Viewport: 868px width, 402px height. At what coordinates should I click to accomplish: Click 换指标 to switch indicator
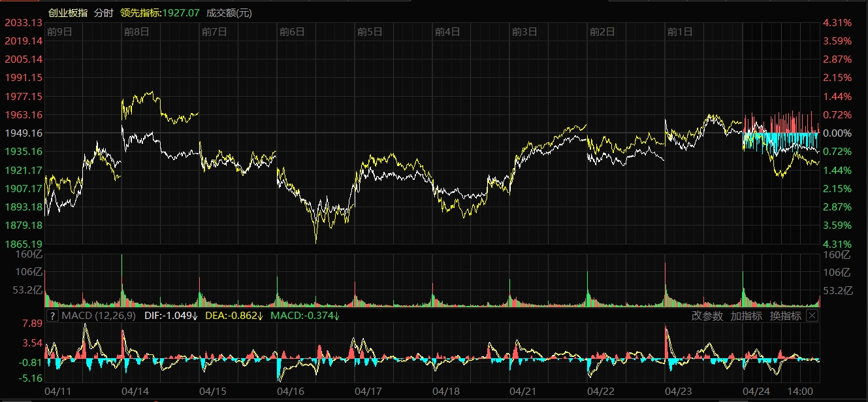tap(786, 316)
